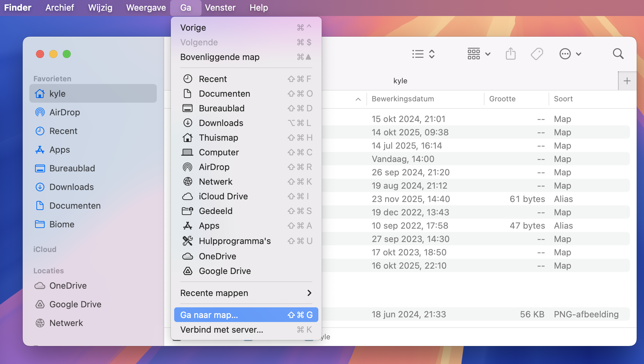The image size is (644, 364).
Task: Open AirDrop in the sidebar
Action: (x=64, y=112)
